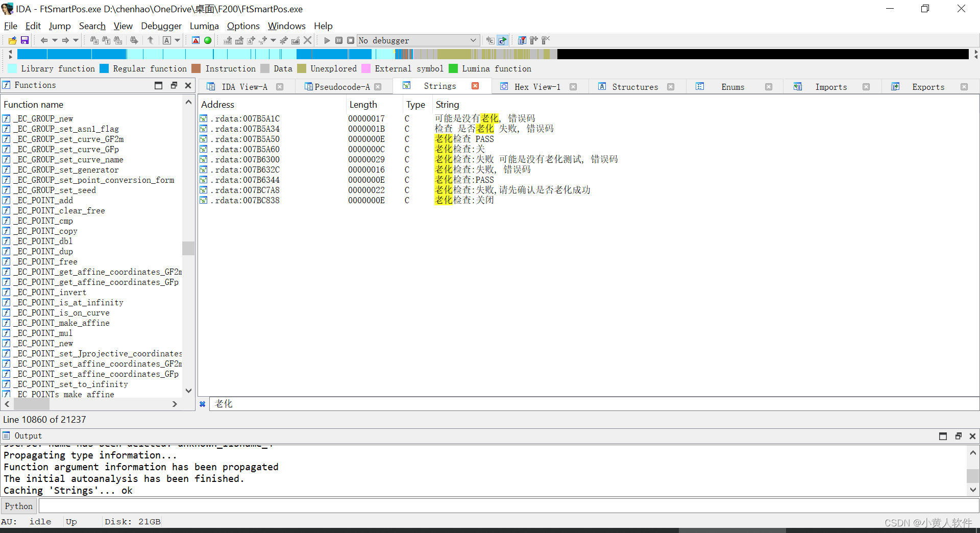This screenshot has height=533, width=980.
Task: Jump back with the left arrow icon
Action: tap(44, 40)
